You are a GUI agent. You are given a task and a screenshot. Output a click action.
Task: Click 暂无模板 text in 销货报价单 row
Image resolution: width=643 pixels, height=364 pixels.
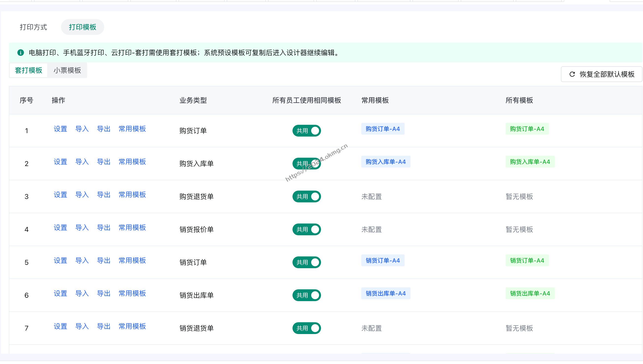[519, 229]
